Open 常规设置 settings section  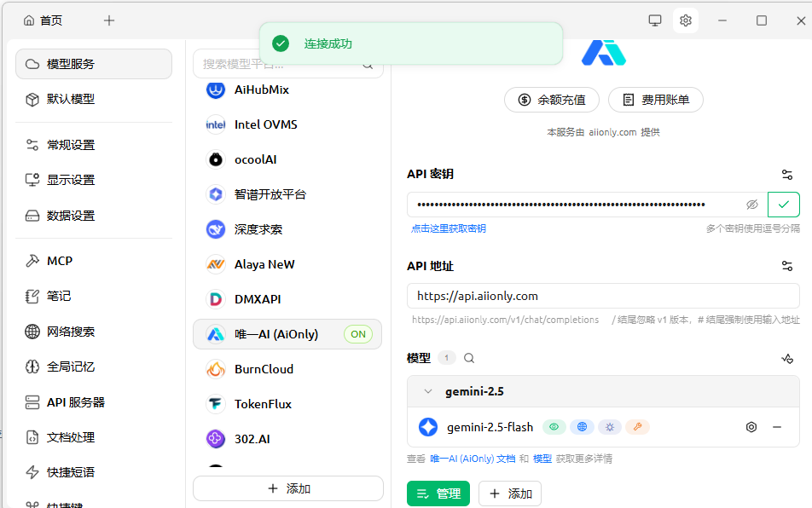tap(94, 145)
